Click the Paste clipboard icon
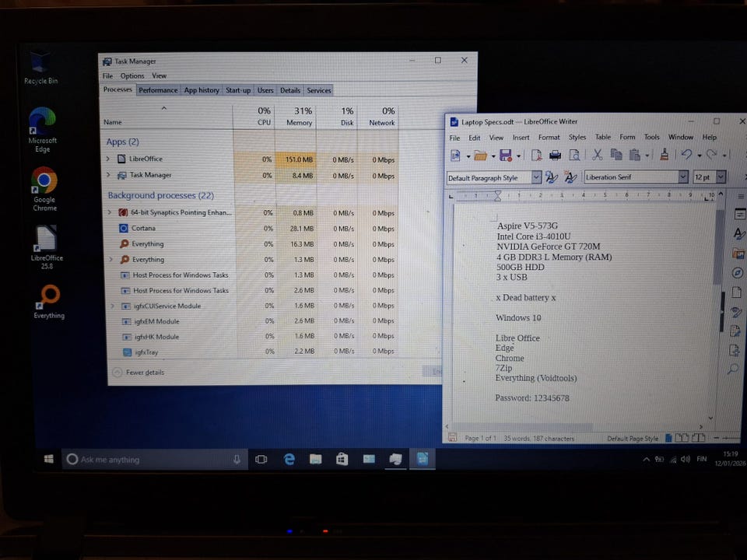Viewport: 747px width, 560px height. (x=635, y=155)
